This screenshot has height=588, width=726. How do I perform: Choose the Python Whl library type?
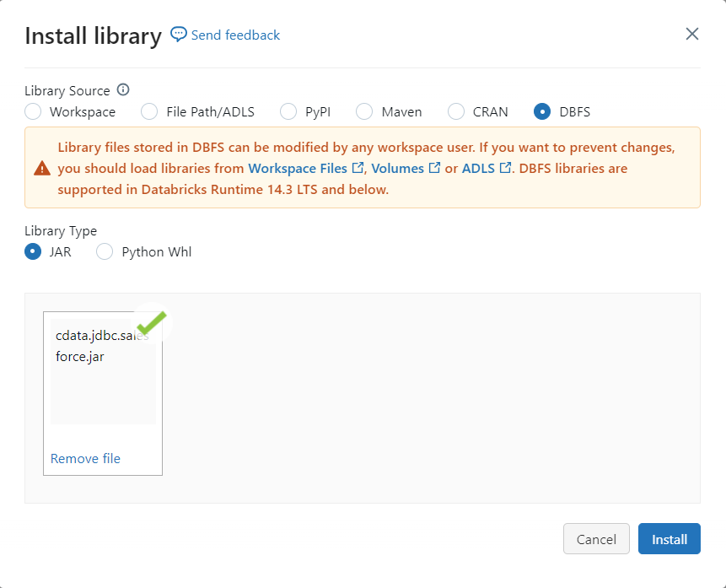[105, 251]
